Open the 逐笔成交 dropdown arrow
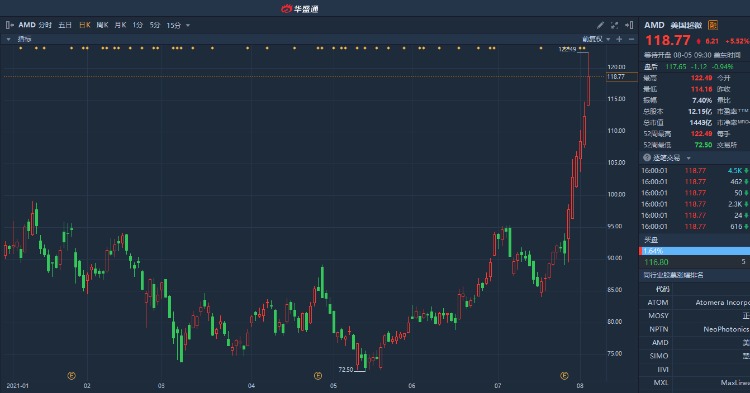750x393 pixels. [689, 158]
